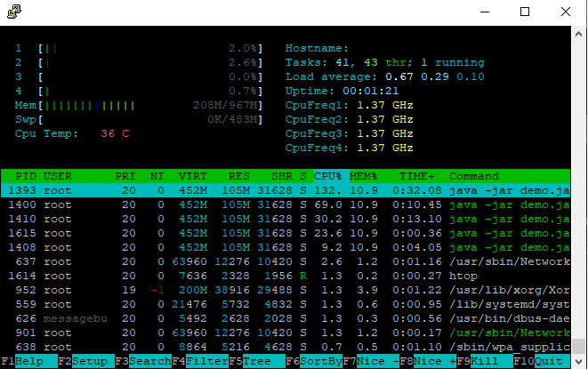Viewport: 588px width, 369px height.
Task: Click F8 Nice plus button
Action: (428, 361)
